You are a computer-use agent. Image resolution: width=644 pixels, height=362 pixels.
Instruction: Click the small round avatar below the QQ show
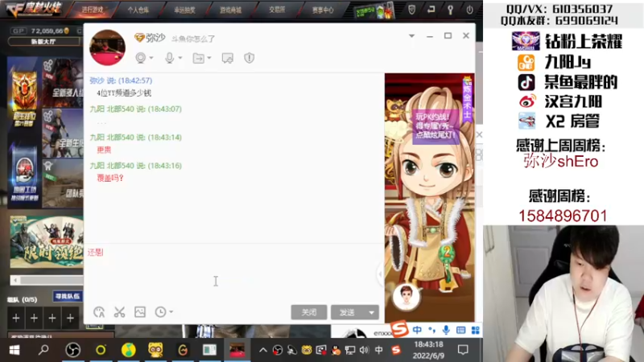407,296
